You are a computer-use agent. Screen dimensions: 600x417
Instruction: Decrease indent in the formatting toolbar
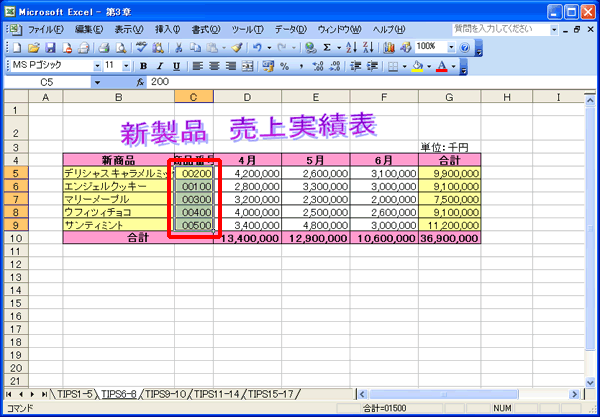(356, 66)
